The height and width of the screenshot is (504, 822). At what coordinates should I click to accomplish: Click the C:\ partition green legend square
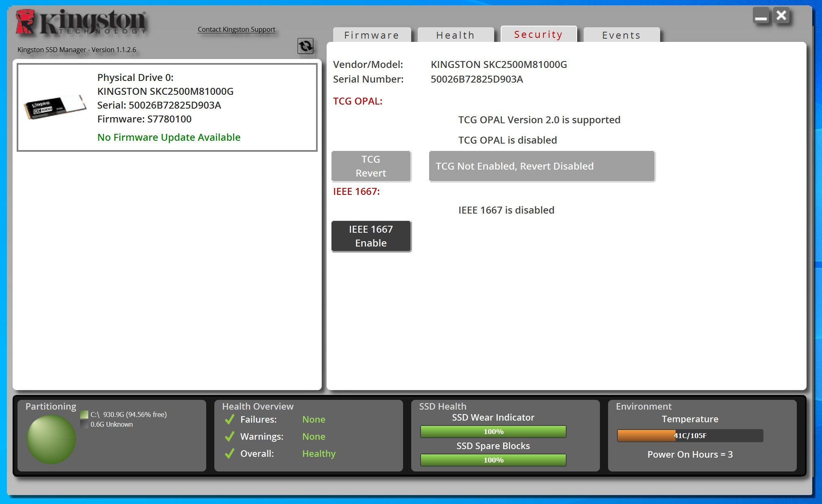pos(85,415)
